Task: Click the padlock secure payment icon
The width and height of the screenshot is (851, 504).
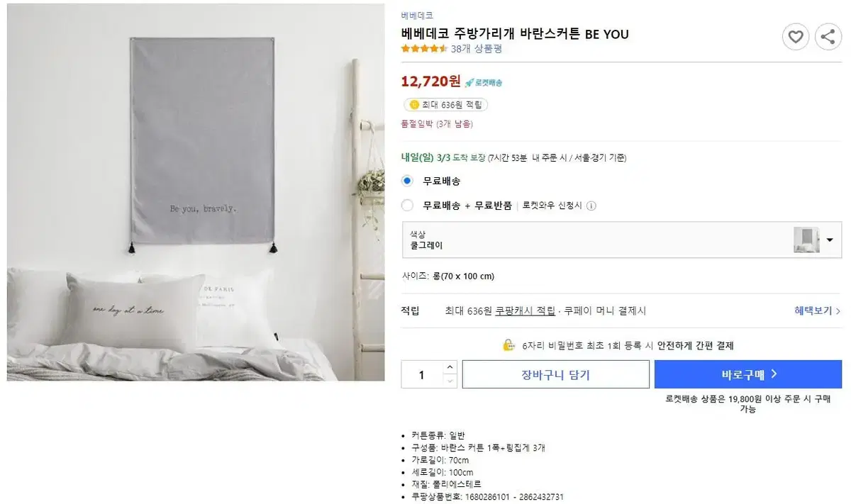Action: tap(508, 345)
